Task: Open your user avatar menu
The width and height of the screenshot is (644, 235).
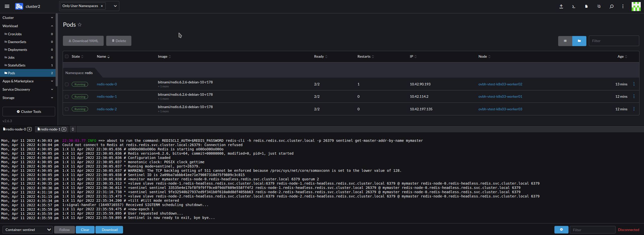Action: 636,6
